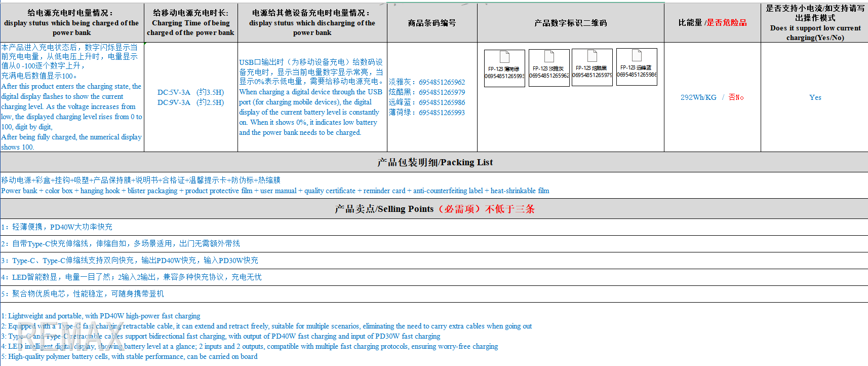This screenshot has width=868, height=366.
Task: Select the 比能量/是否危险品 header cell
Action: (x=712, y=23)
